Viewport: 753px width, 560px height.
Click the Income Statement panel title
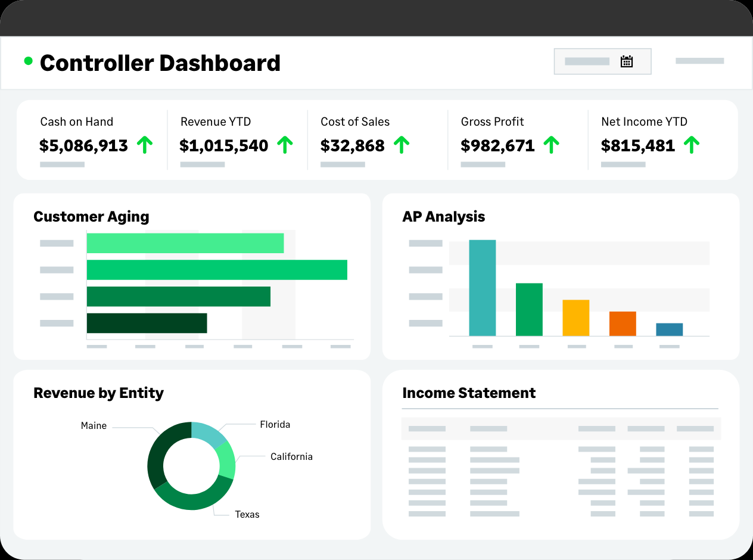pyautogui.click(x=469, y=393)
